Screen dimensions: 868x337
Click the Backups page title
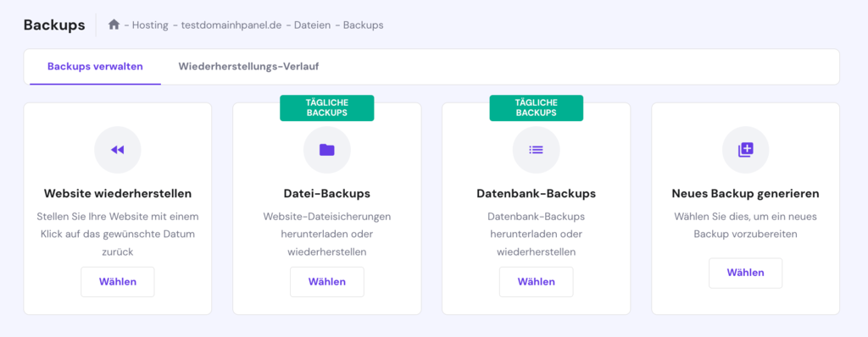(x=54, y=25)
